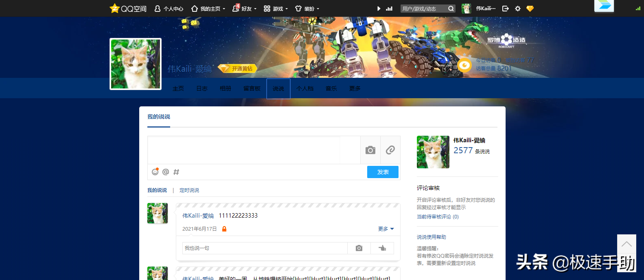644x280 pixels.
Task: Open the 好友 friends dropdown
Action: click(x=245, y=9)
